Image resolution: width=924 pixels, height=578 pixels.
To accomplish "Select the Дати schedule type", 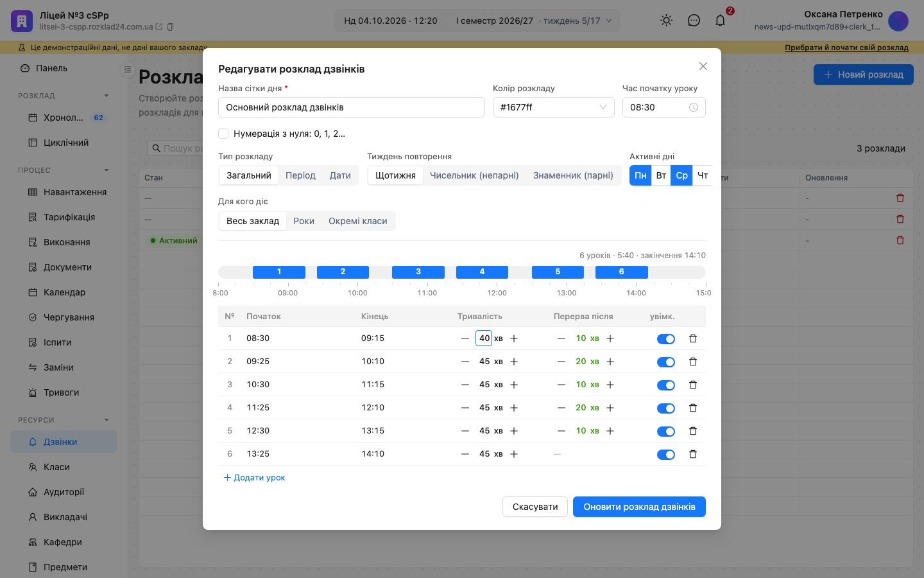I will coord(340,175).
